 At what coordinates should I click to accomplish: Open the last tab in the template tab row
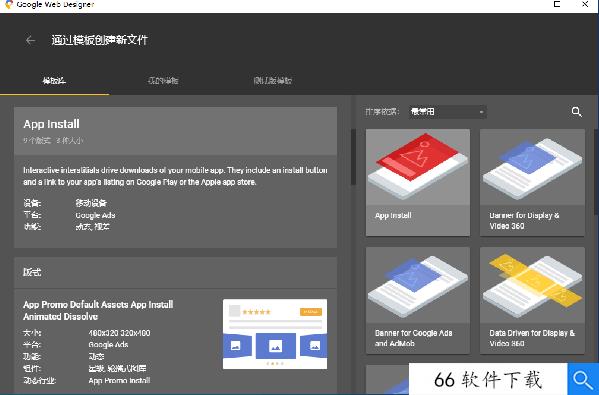273,81
